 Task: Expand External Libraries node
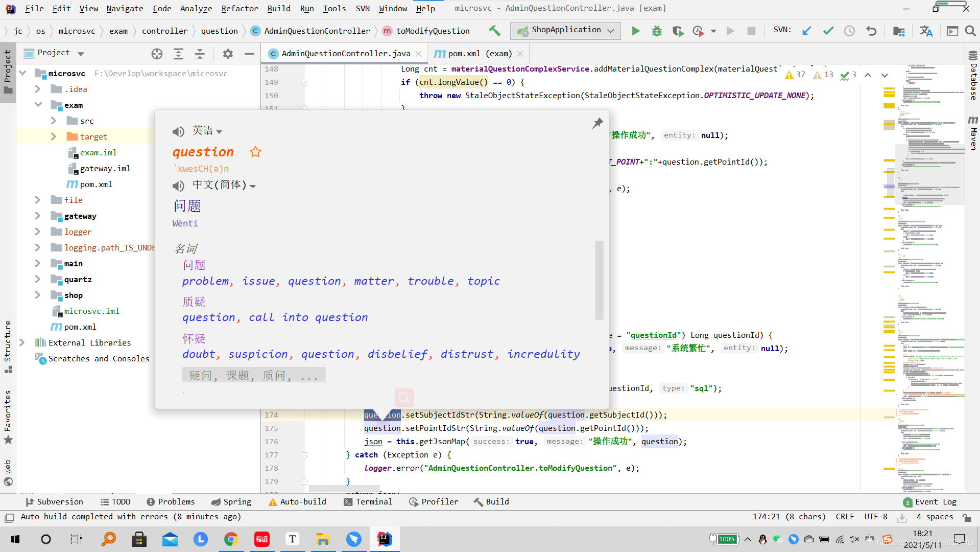[22, 342]
